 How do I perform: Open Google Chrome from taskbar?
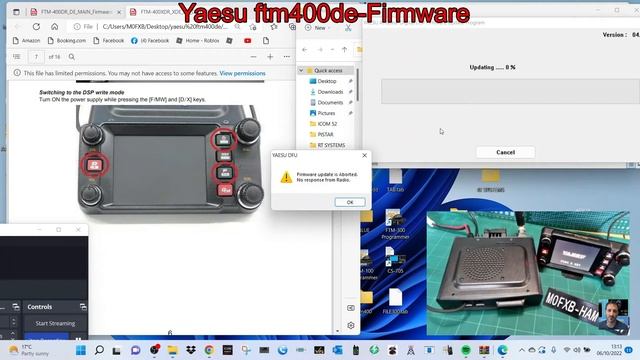(209, 350)
